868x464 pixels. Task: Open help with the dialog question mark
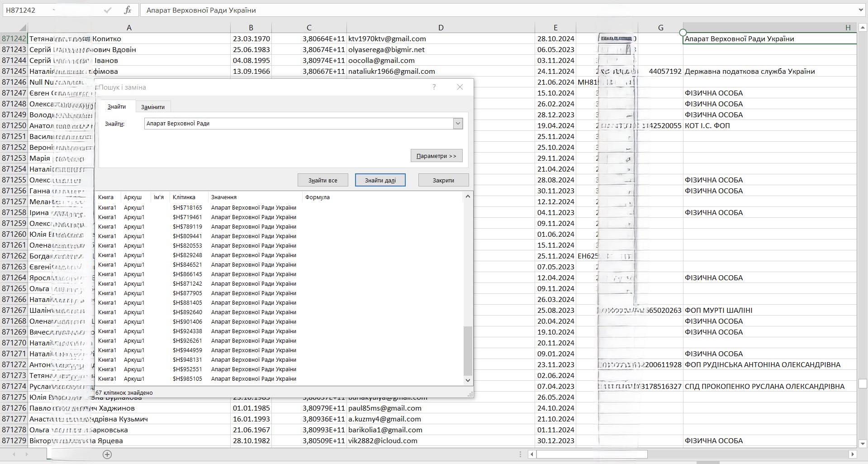point(434,87)
